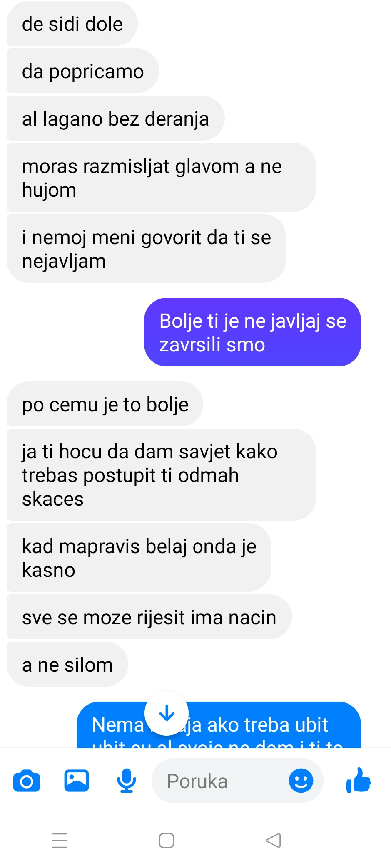Open the emoji picker smiley icon

tap(301, 780)
